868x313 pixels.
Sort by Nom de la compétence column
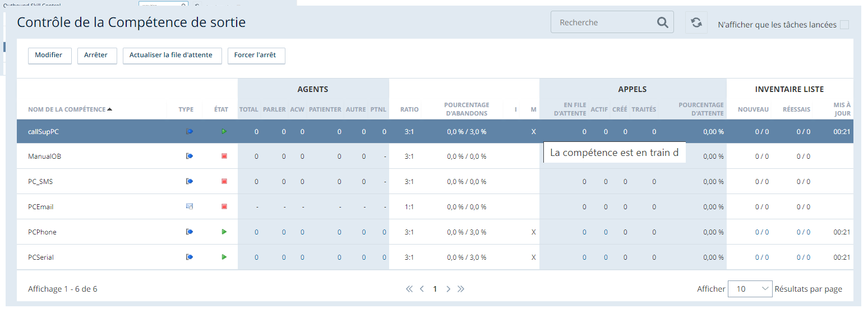tap(70, 109)
